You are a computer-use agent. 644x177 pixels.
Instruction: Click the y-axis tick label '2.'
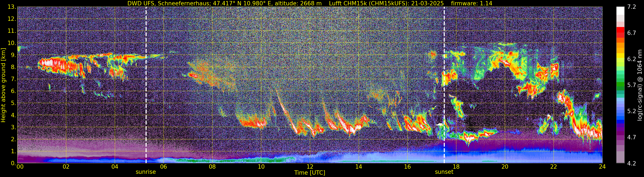click(x=13, y=139)
